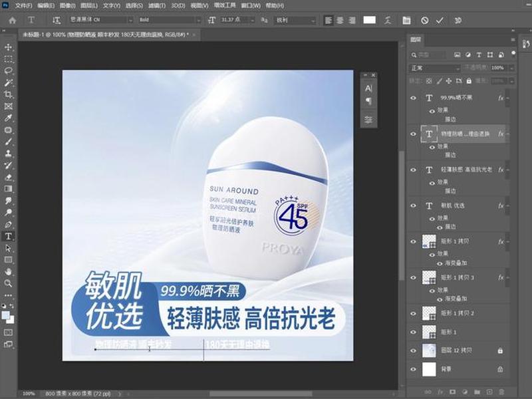
Task: Switch to the 图层 panel tab
Action: 416,40
